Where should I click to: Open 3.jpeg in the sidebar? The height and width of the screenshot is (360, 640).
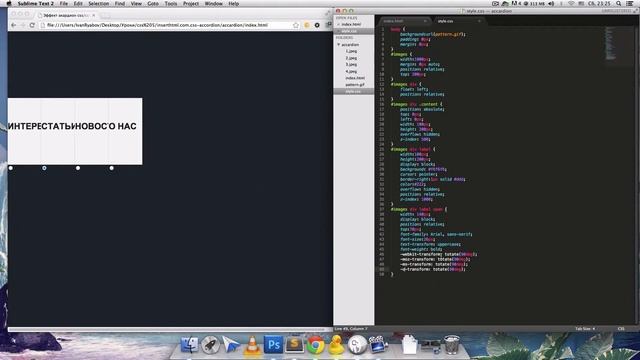click(351, 64)
